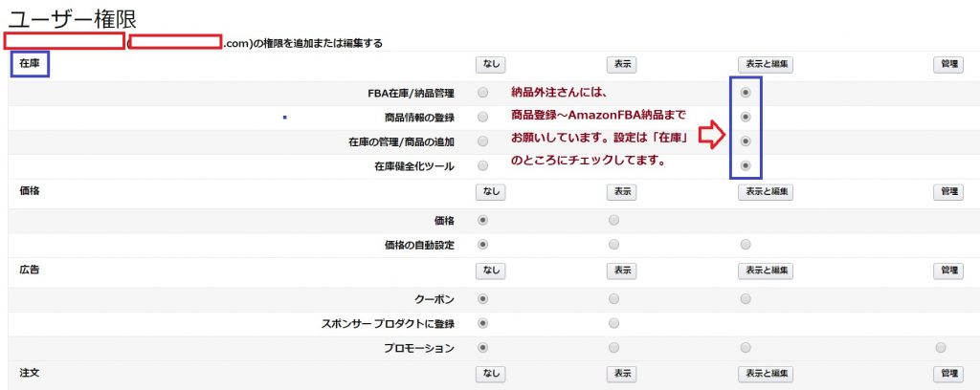Click the 在庫 section heading label

pos(30,64)
